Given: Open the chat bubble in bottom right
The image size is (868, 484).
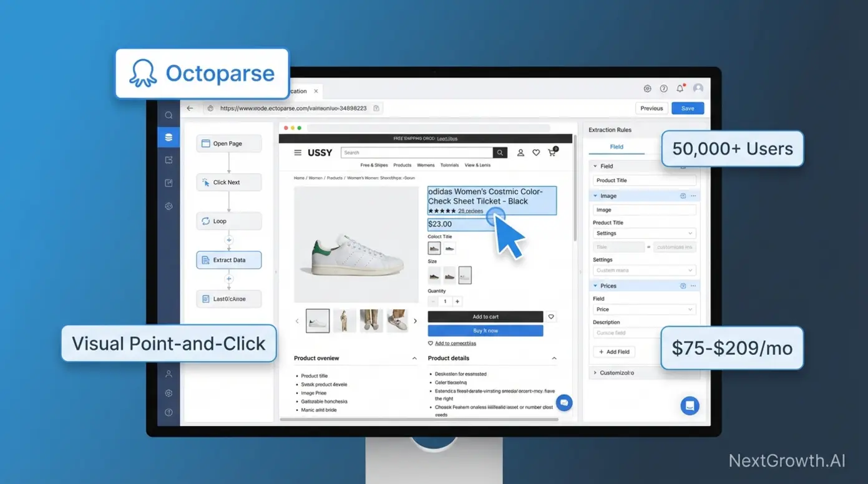Looking at the screenshot, I should [690, 405].
